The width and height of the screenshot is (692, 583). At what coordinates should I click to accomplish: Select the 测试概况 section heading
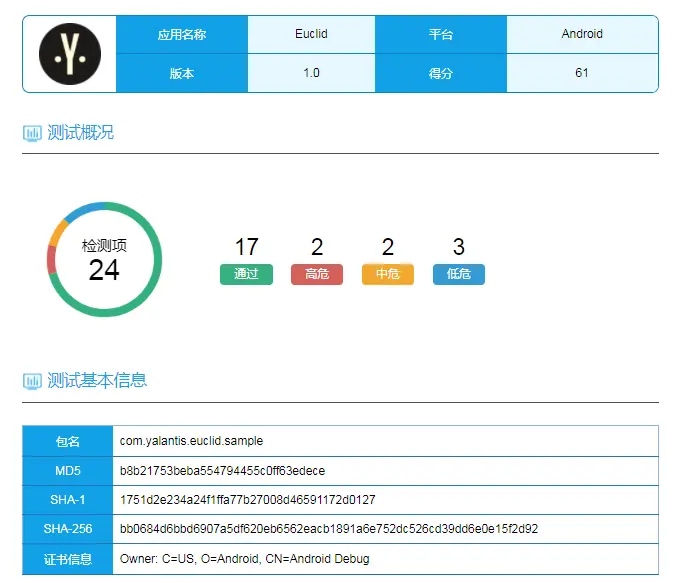point(80,132)
